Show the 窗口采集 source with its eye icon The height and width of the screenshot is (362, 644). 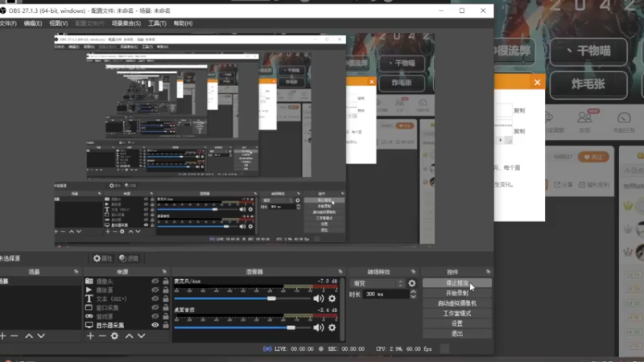pyautogui.click(x=155, y=307)
